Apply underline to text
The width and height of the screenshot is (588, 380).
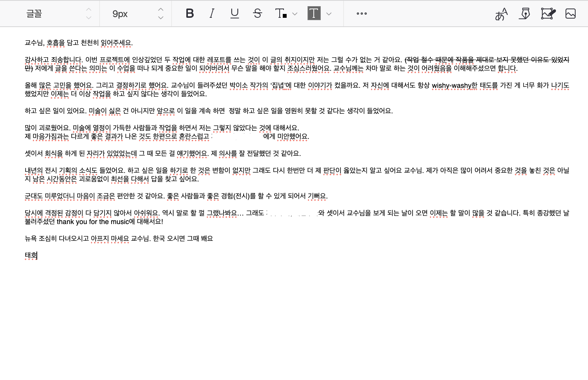pyautogui.click(x=234, y=14)
